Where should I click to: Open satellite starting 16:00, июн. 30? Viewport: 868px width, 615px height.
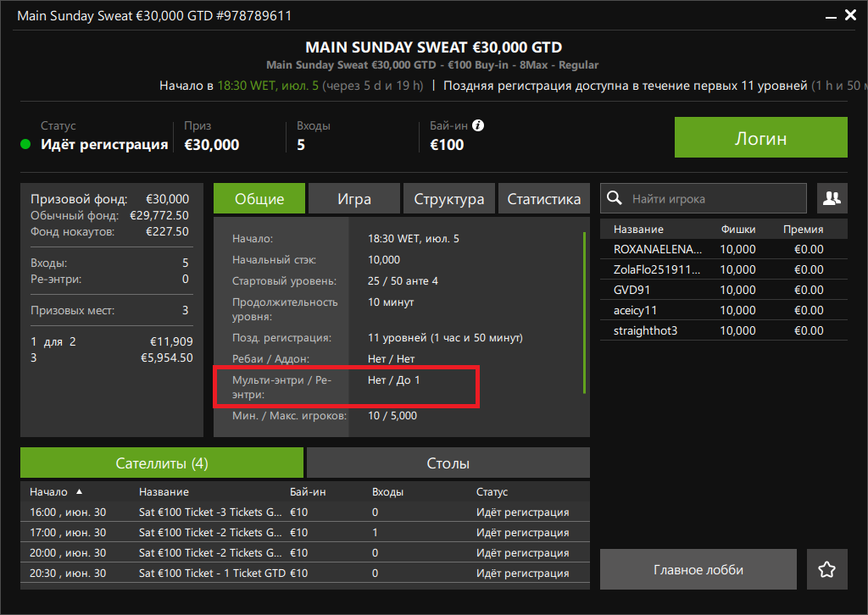pos(305,512)
